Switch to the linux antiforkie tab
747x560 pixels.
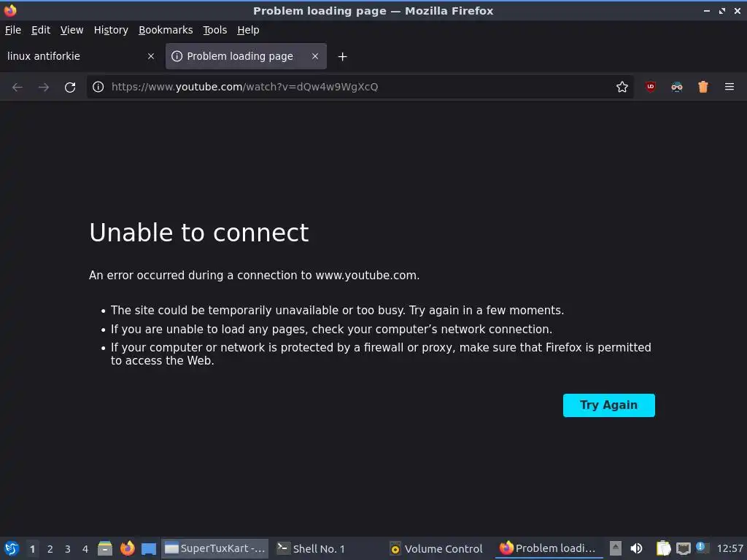tap(80, 56)
